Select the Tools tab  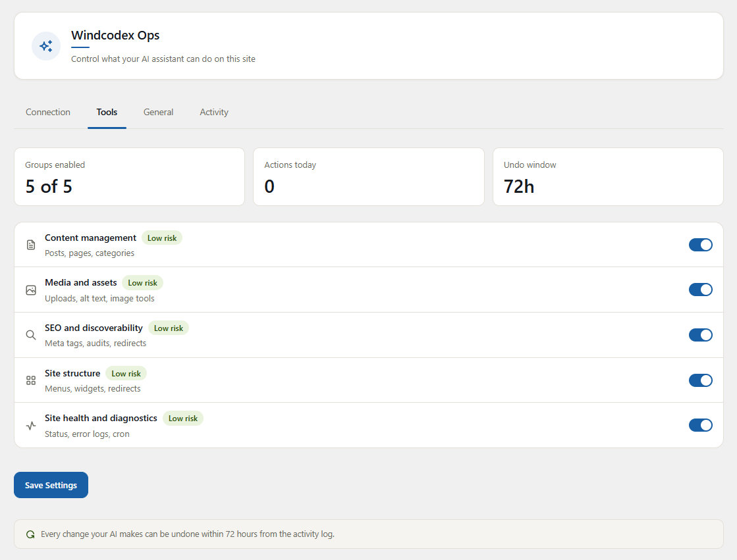(107, 113)
